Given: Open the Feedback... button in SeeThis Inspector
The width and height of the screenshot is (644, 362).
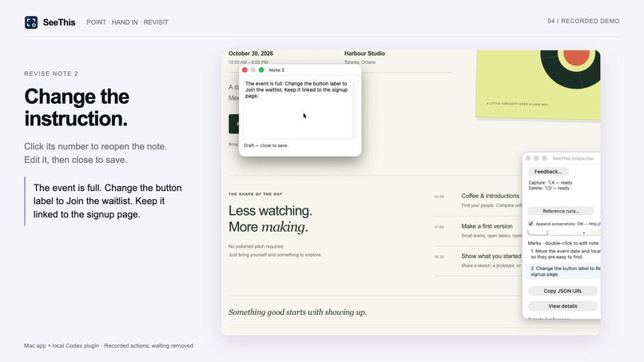Looking at the screenshot, I should pyautogui.click(x=548, y=171).
